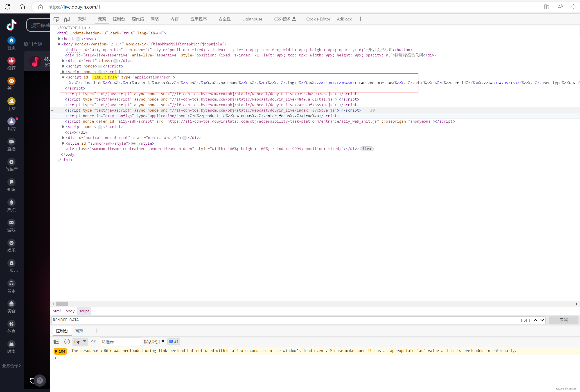Click the browser address bar URL
This screenshot has height=392, width=580.
[74, 7]
